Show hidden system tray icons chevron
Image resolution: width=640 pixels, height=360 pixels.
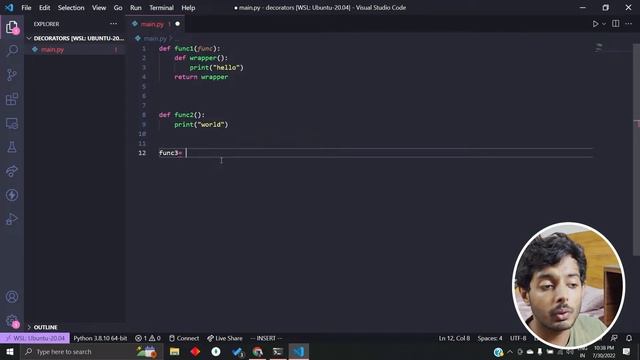point(510,352)
